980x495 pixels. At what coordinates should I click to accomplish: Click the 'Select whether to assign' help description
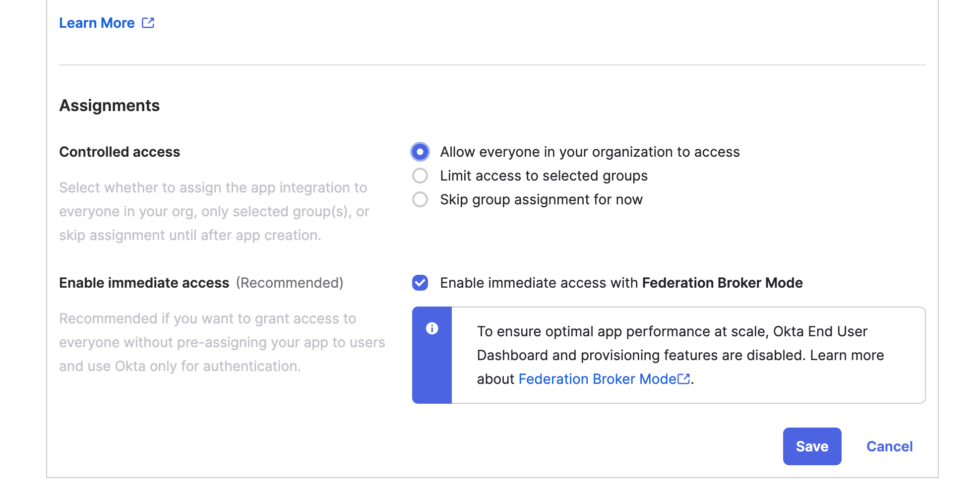point(214,211)
